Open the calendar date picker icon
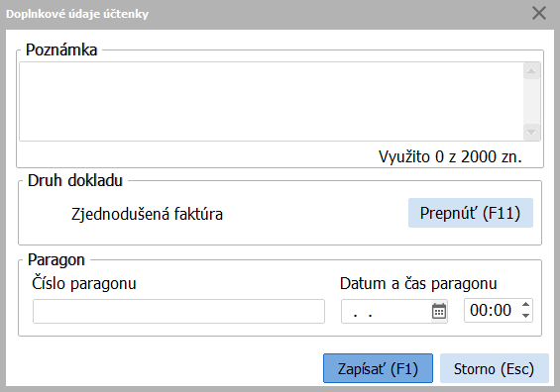 (439, 311)
